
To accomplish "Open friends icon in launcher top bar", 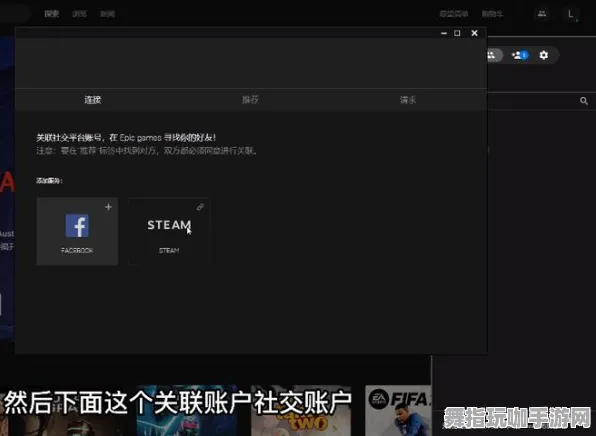I will pyautogui.click(x=542, y=14).
